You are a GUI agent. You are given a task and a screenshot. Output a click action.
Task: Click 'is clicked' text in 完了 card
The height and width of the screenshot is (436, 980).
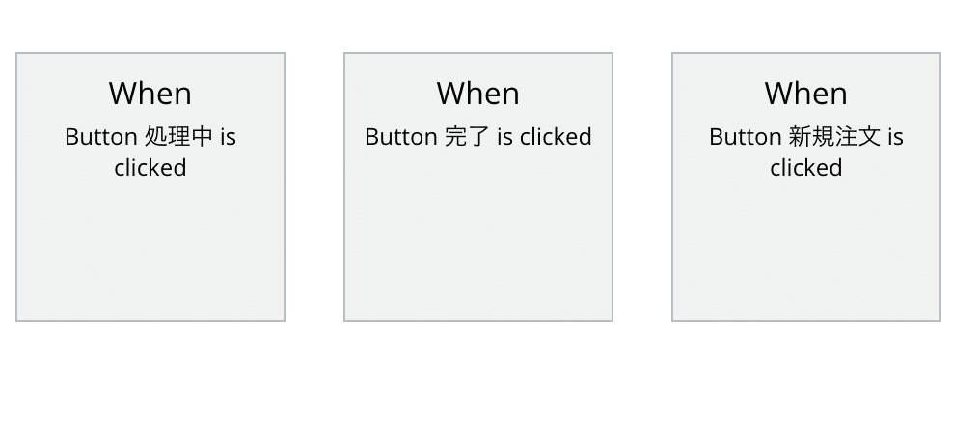(545, 137)
